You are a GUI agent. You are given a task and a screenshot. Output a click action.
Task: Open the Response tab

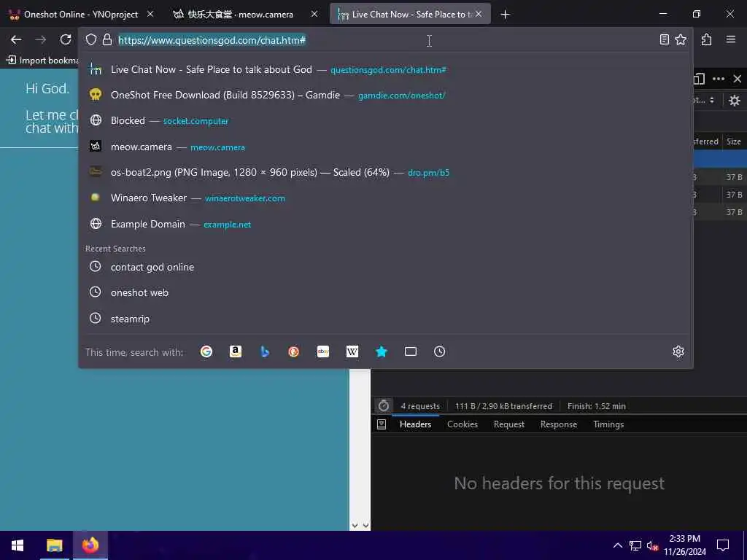coord(558,424)
